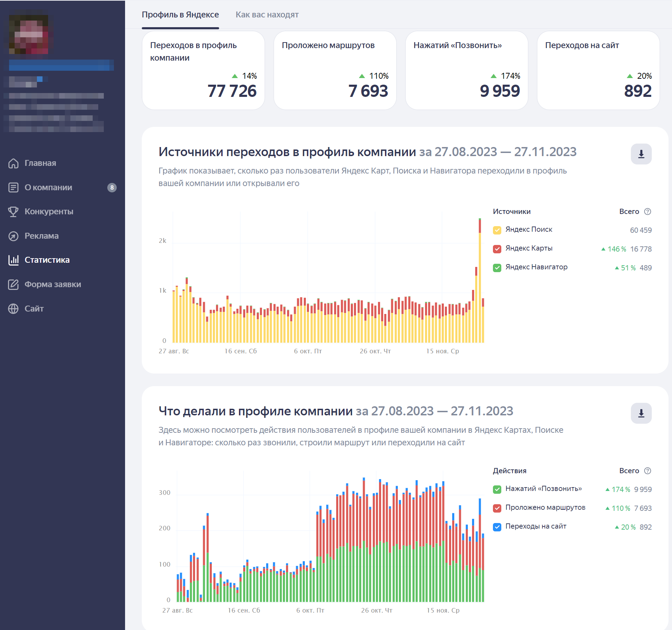Click the Яндекс Навигатор legend label
This screenshot has width=672, height=630.
(536, 267)
